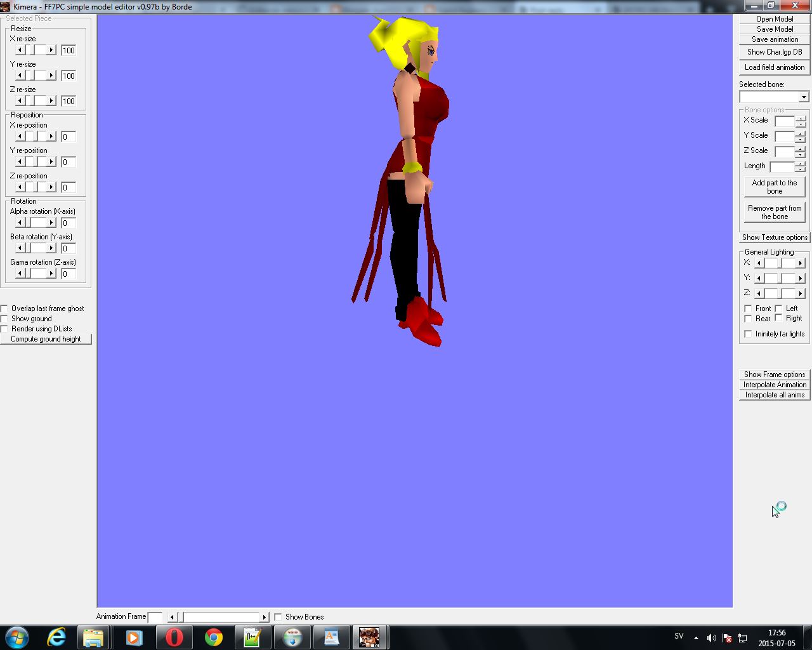The height and width of the screenshot is (650, 812).
Task: Click the X Scale down stepper
Action: coord(801,124)
